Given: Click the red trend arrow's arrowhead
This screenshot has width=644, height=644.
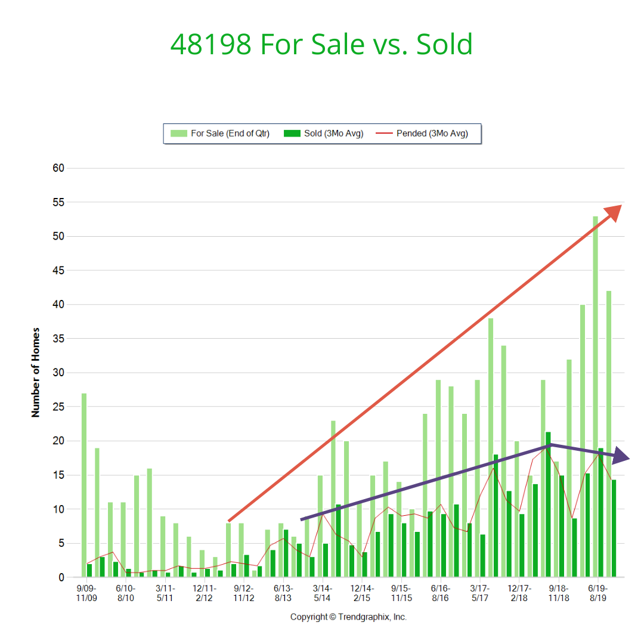Looking at the screenshot, I should (x=614, y=211).
